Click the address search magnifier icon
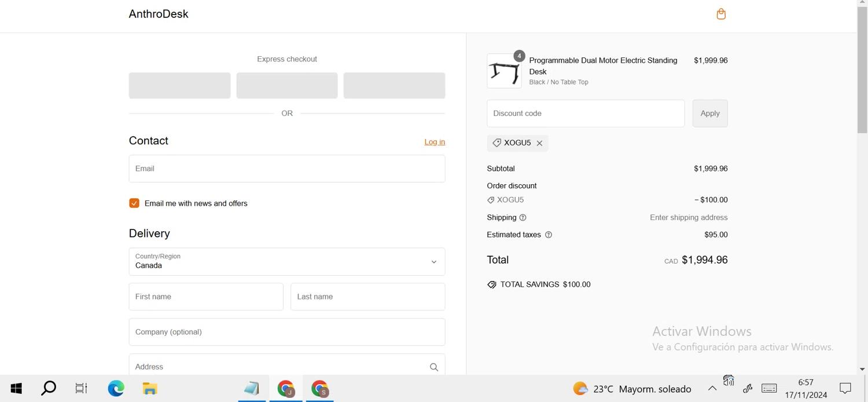 click(x=434, y=367)
